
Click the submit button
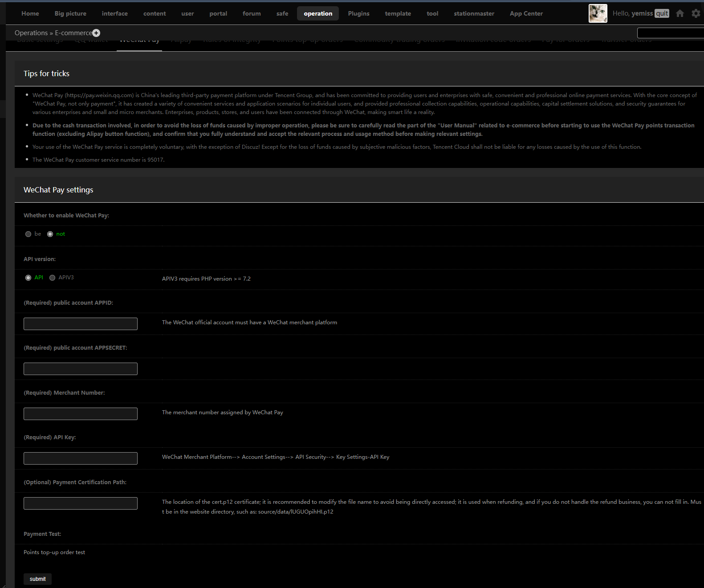click(x=38, y=579)
